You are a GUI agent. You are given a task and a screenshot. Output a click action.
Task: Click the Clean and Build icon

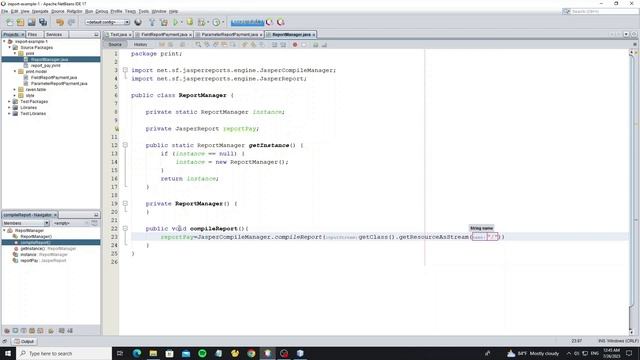(x=164, y=22)
